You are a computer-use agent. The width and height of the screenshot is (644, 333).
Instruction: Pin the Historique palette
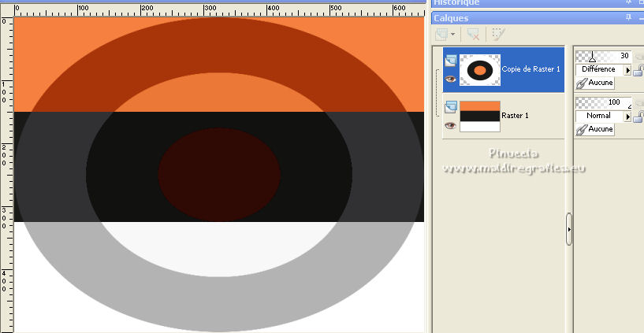628,2
